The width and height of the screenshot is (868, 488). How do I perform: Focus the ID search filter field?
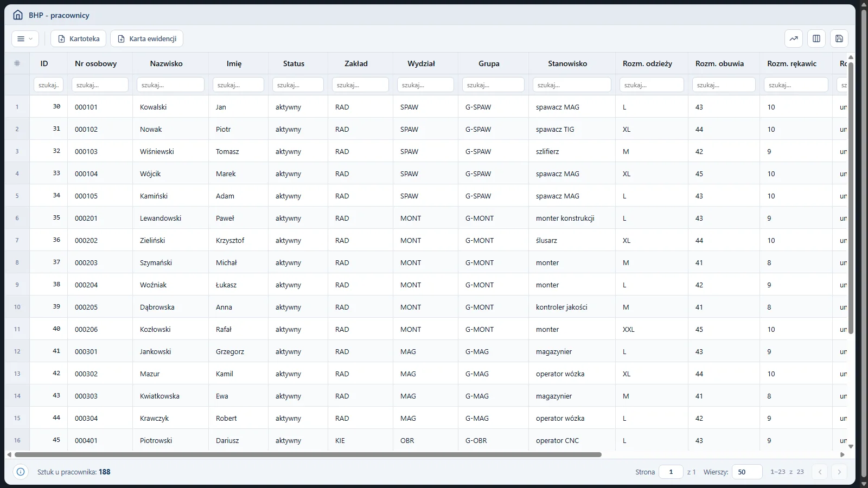(49, 85)
